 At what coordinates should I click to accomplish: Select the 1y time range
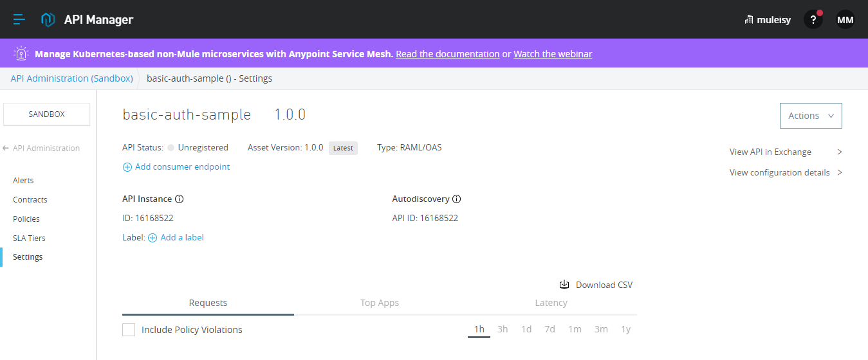(625, 329)
